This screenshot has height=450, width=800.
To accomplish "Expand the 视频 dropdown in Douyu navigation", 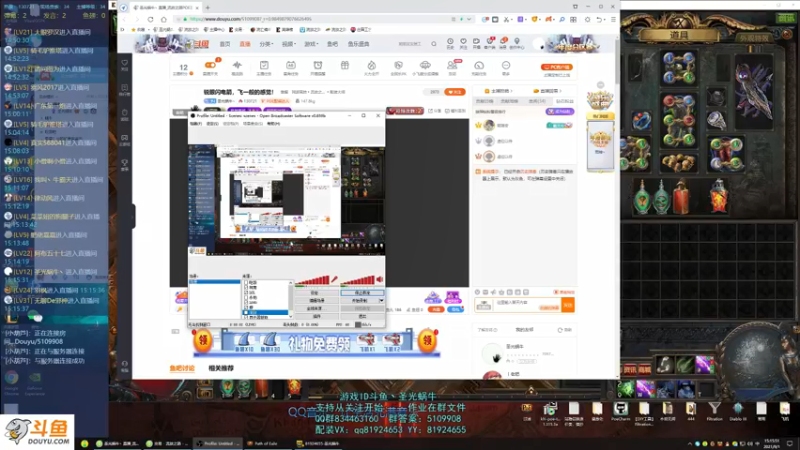I will click(289, 44).
